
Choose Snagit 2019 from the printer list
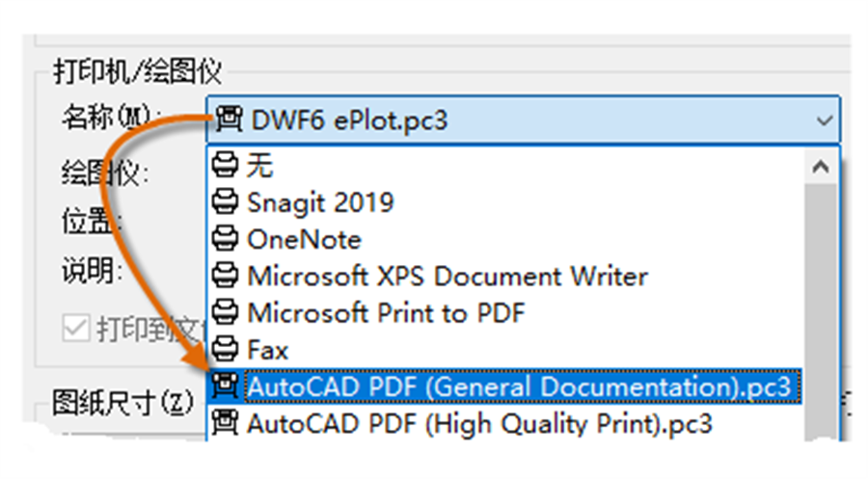point(506,202)
